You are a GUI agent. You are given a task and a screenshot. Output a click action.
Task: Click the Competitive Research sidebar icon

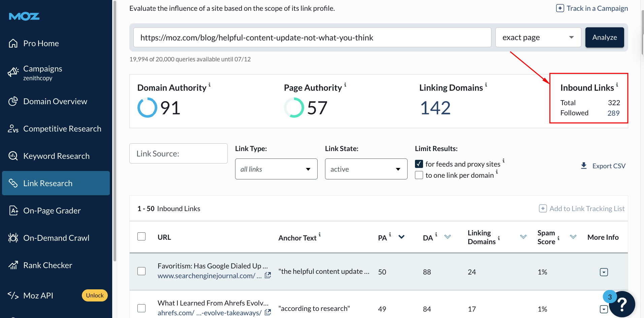pyautogui.click(x=13, y=128)
